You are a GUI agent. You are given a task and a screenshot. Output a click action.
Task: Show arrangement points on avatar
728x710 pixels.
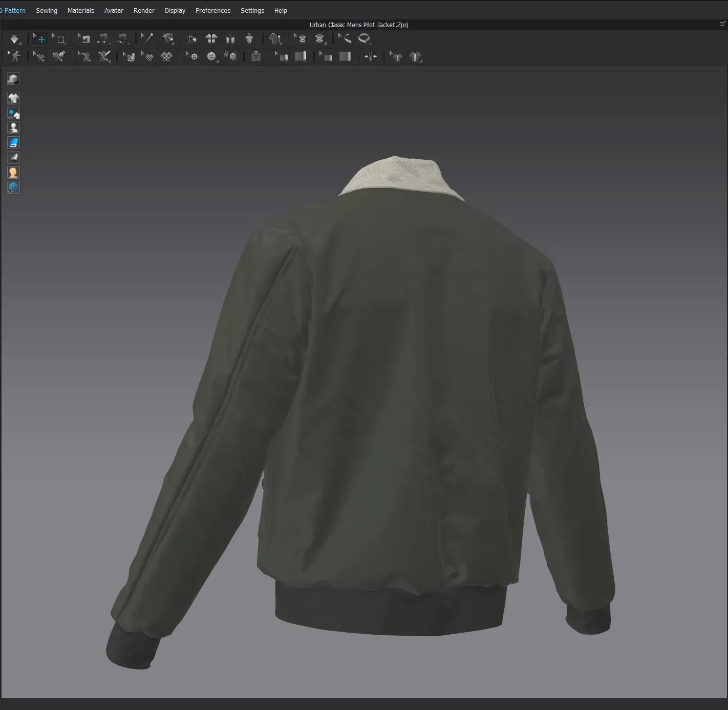249,39
